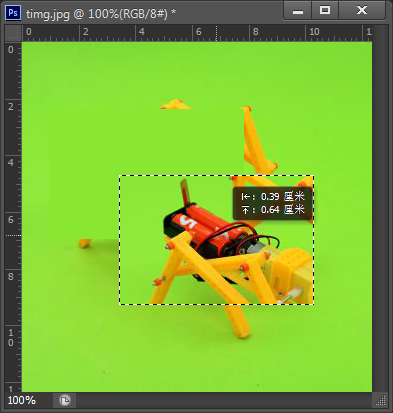Click the status bar document info icon
Viewport: 393px width, 413px height.
tap(65, 400)
